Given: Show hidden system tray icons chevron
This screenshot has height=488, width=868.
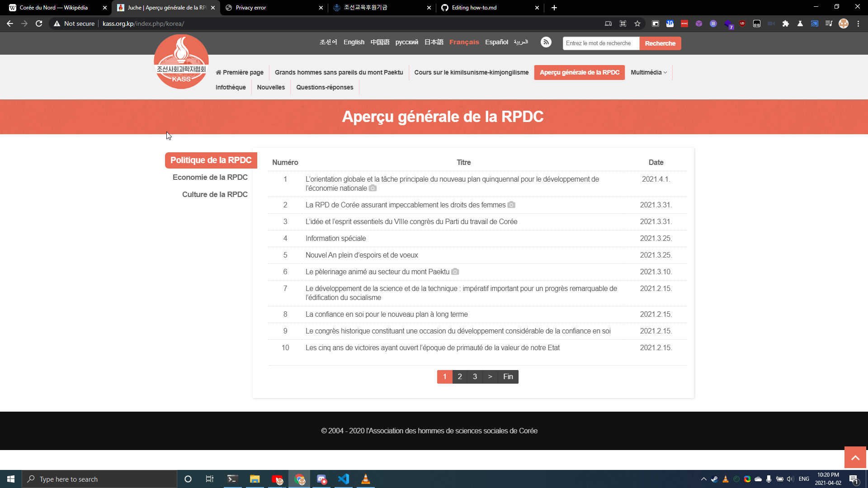Looking at the screenshot, I should click(703, 479).
